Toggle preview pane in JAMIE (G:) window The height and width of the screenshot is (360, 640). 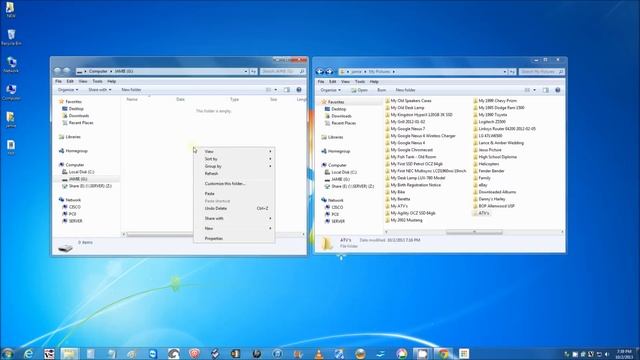287,89
